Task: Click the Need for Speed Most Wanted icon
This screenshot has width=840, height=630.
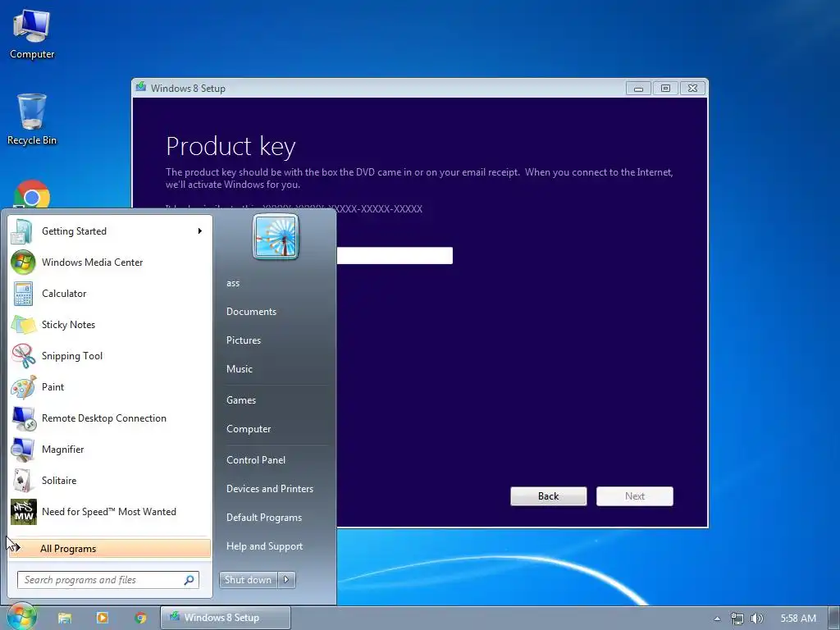Action: point(24,512)
